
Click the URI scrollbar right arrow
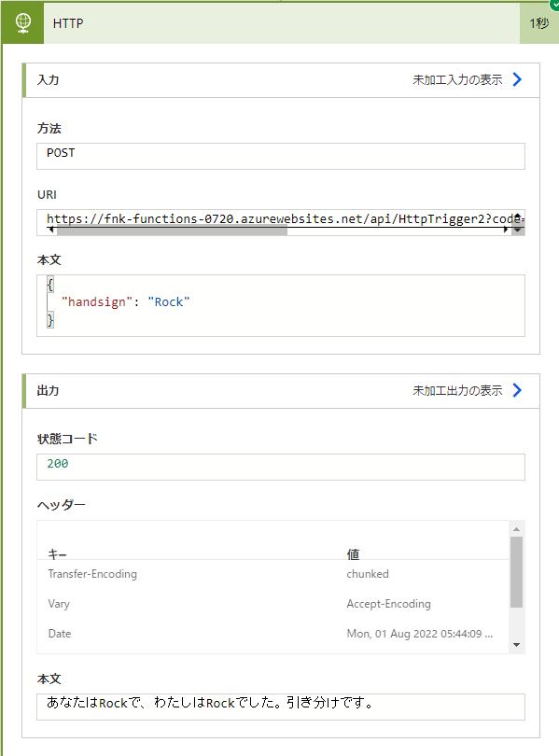coord(506,230)
